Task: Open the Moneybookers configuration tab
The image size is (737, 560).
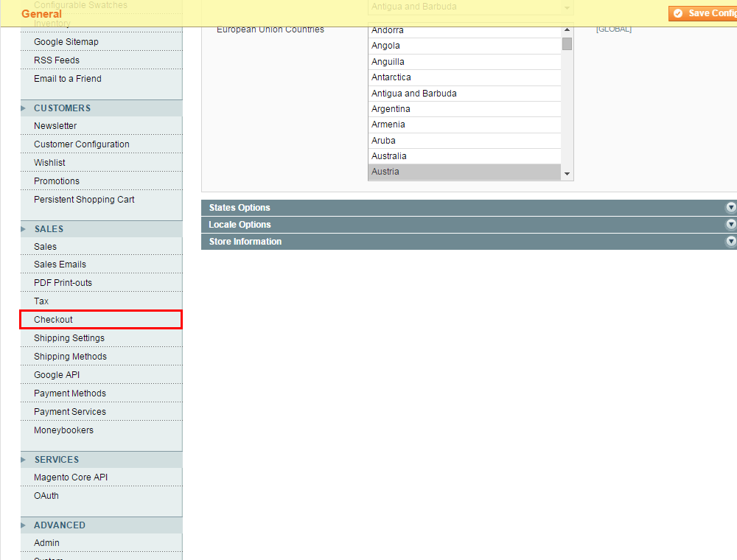Action: (x=102, y=430)
